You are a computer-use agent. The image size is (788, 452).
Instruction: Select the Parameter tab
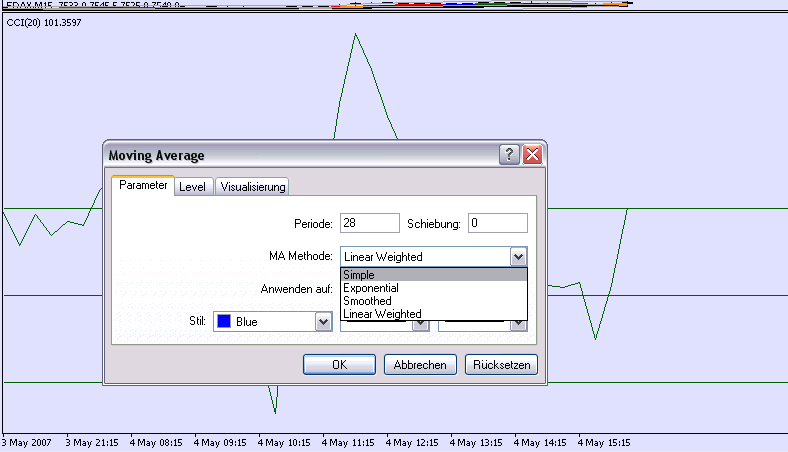(142, 186)
